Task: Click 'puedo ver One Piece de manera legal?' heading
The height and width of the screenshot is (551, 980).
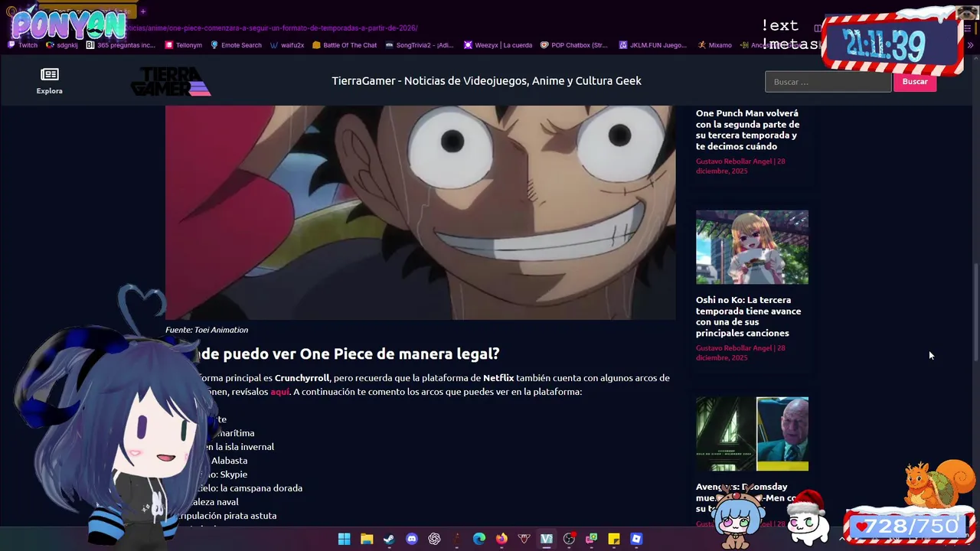Action: [361, 354]
